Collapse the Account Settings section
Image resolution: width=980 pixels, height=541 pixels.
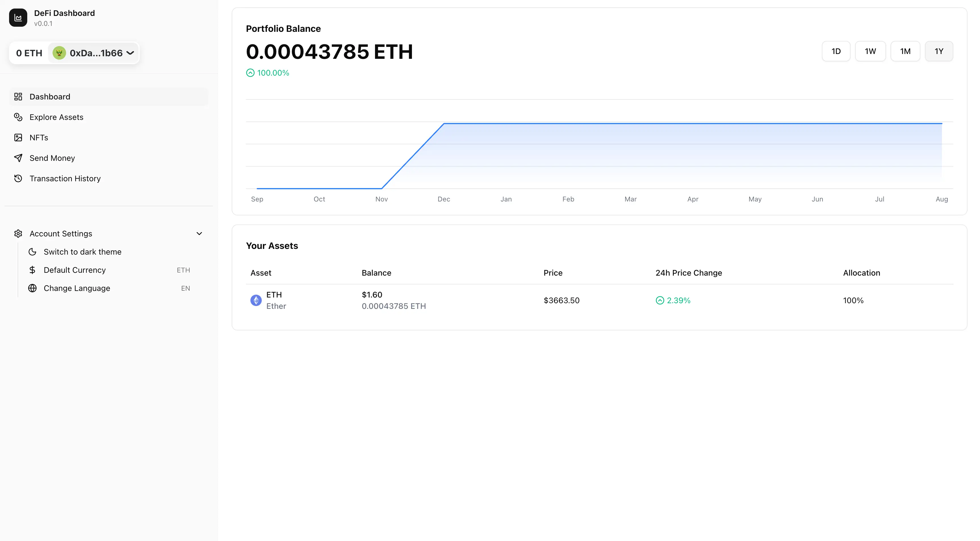pos(199,233)
